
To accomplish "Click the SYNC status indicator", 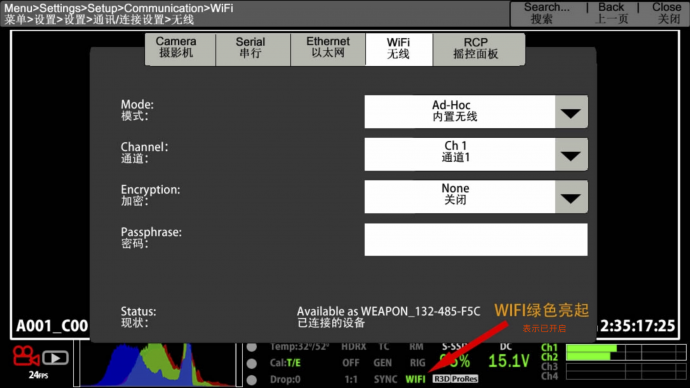I will [x=385, y=379].
